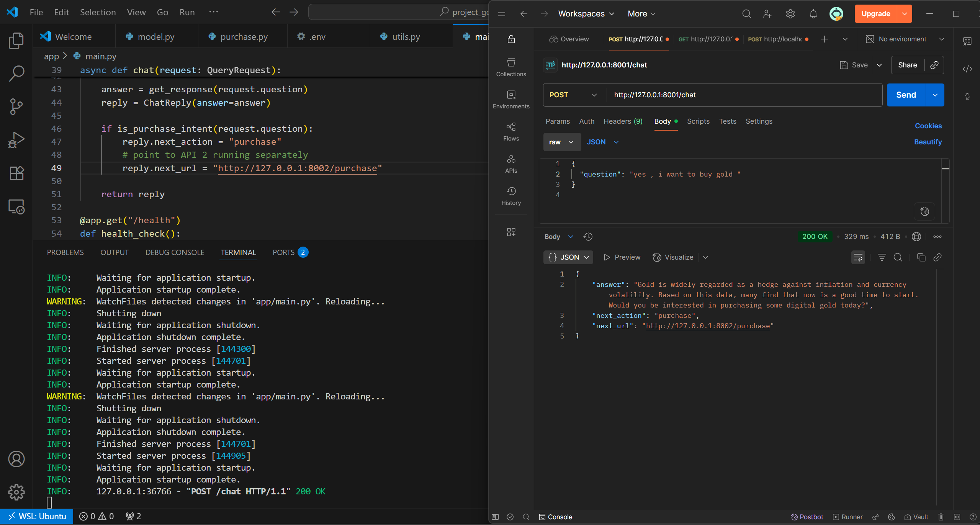Click Postman invite collaborators icon
The width and height of the screenshot is (980, 525).
[x=767, y=14]
